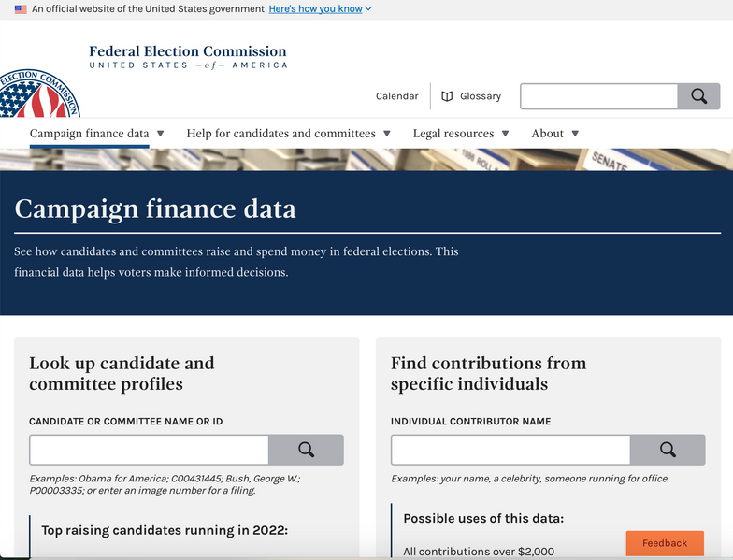Screen dimensions: 733x560
Task: Expand the Campaign finance data menu arrow
Action: click(160, 134)
